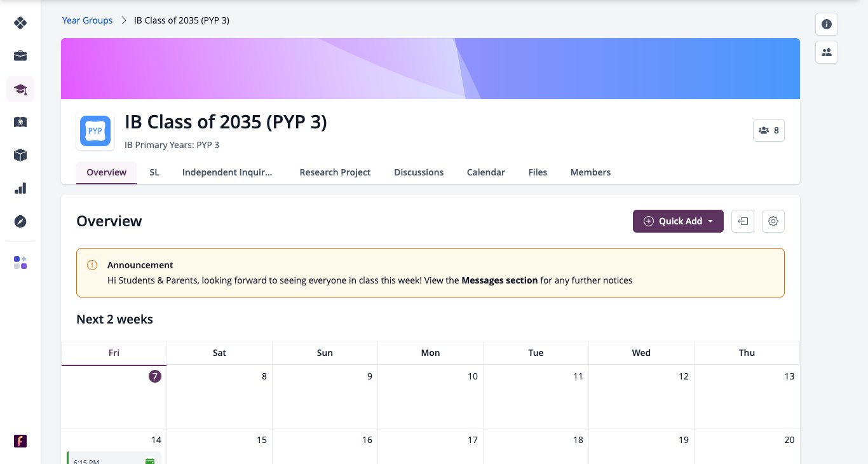Screen dimensions: 868x464
Task: Click the members count button showing 8
Action: [769, 130]
